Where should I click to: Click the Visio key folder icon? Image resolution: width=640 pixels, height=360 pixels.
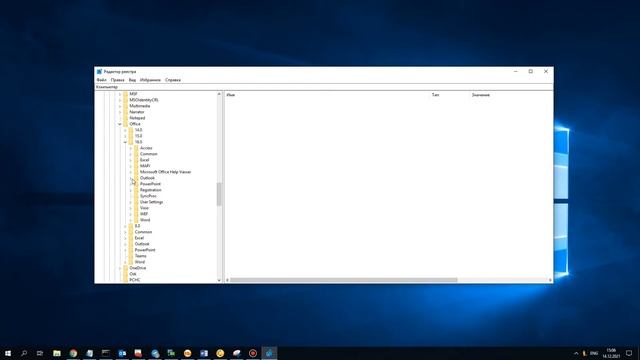pyautogui.click(x=136, y=208)
